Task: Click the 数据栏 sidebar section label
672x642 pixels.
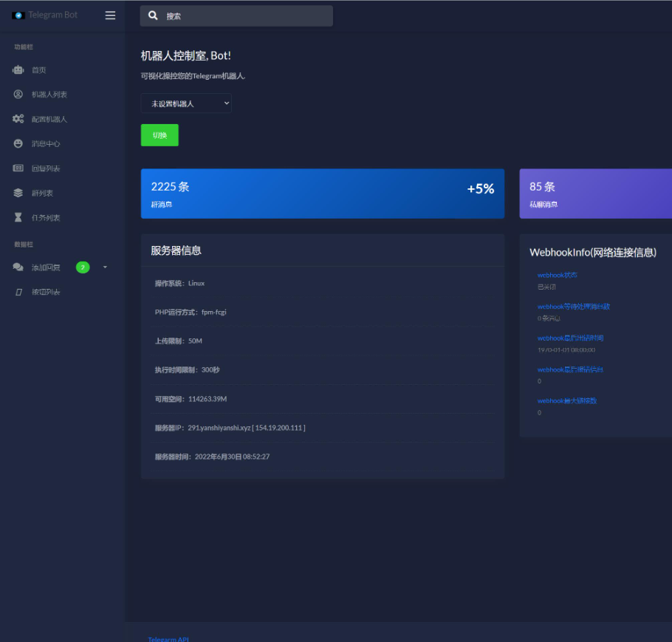Action: 24,245
